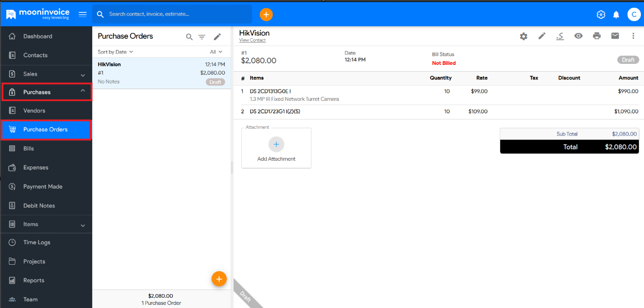
Task: Open the notifications bell
Action: tap(616, 14)
